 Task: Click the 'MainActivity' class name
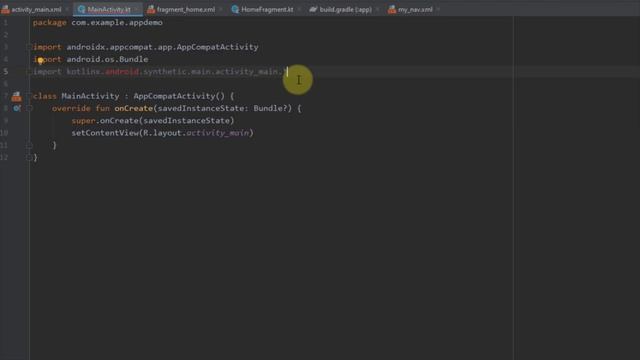90,96
